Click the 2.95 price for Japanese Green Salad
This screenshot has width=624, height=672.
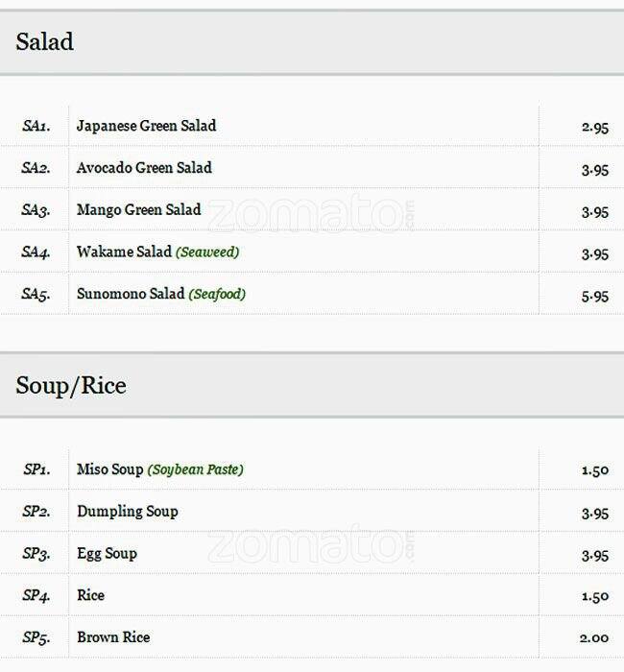pos(594,127)
